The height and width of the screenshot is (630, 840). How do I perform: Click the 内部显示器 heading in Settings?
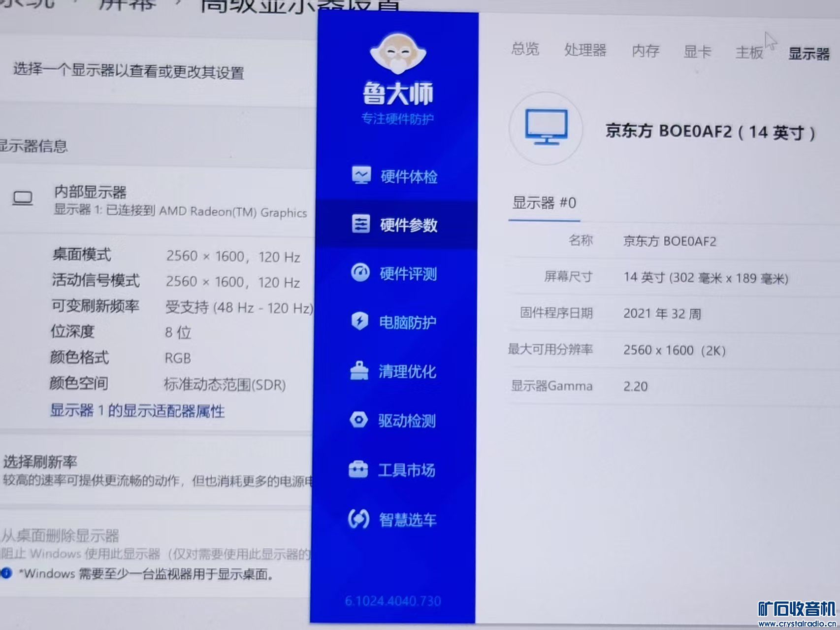coord(90,192)
